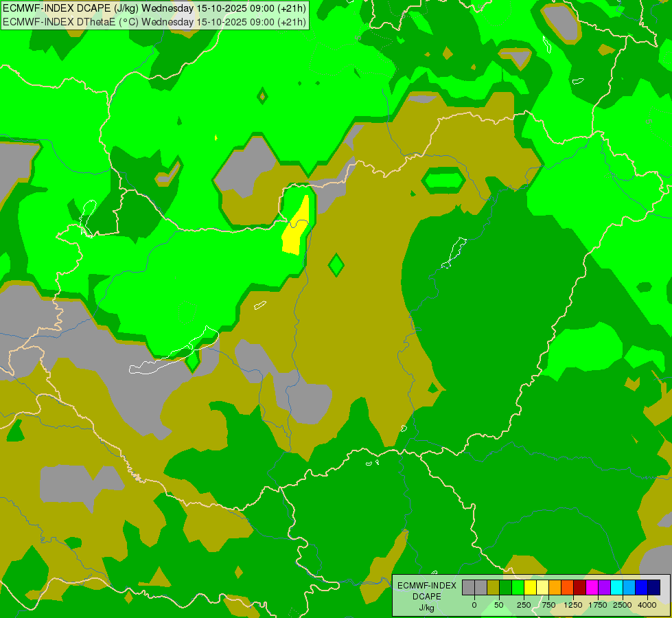Click the 2500 legend scale label
Image resolution: width=672 pixels, height=618 pixels.
click(623, 605)
